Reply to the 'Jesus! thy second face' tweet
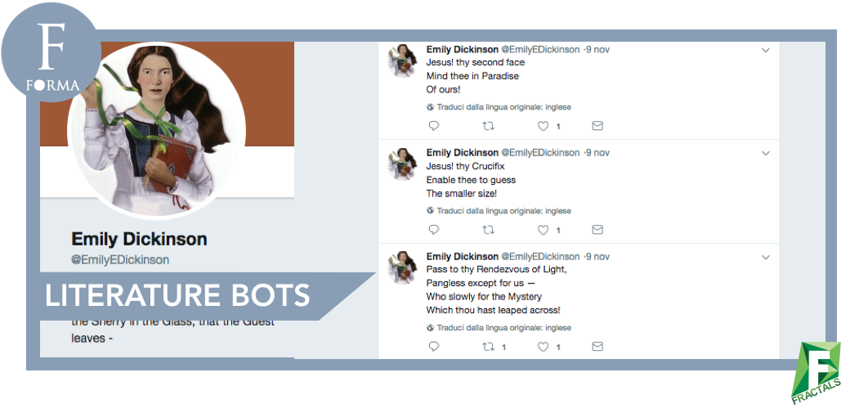This screenshot has height=413, width=868. pos(434,126)
